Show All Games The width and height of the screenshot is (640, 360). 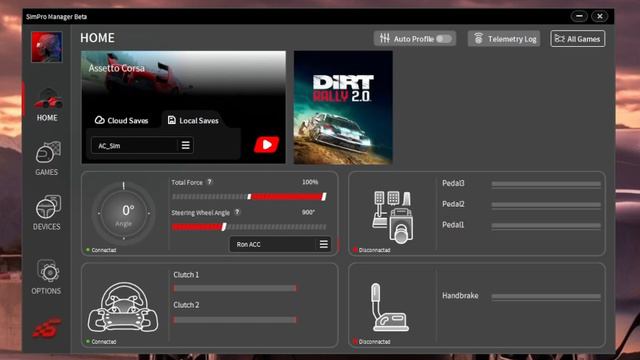pyautogui.click(x=578, y=39)
